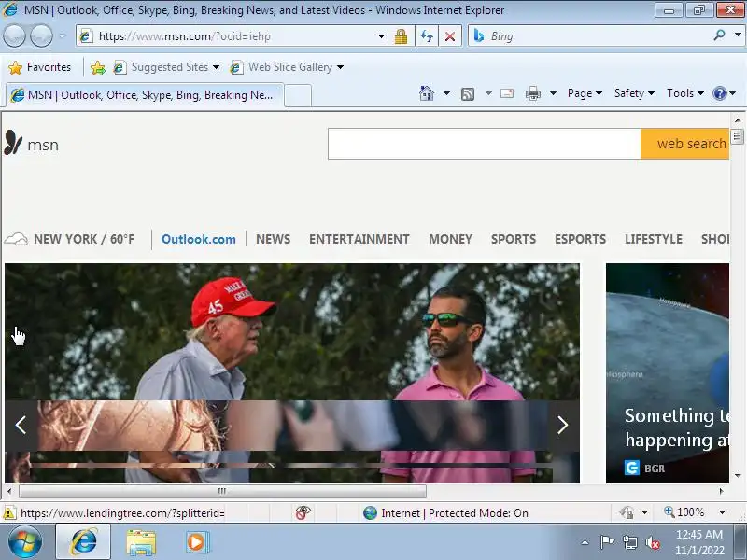Click the Forward navigation button
The width and height of the screenshot is (747, 560).
point(41,35)
